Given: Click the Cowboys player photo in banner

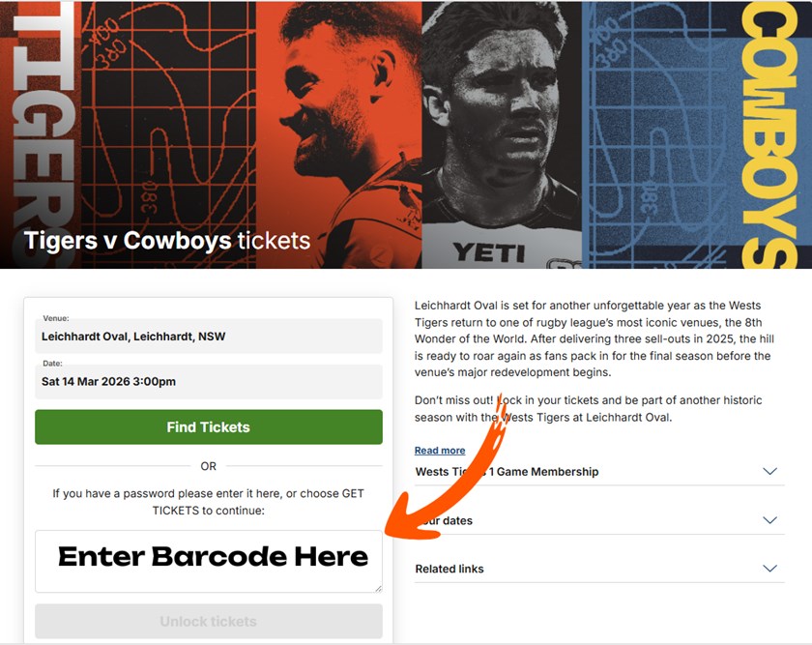Looking at the screenshot, I should (x=493, y=126).
